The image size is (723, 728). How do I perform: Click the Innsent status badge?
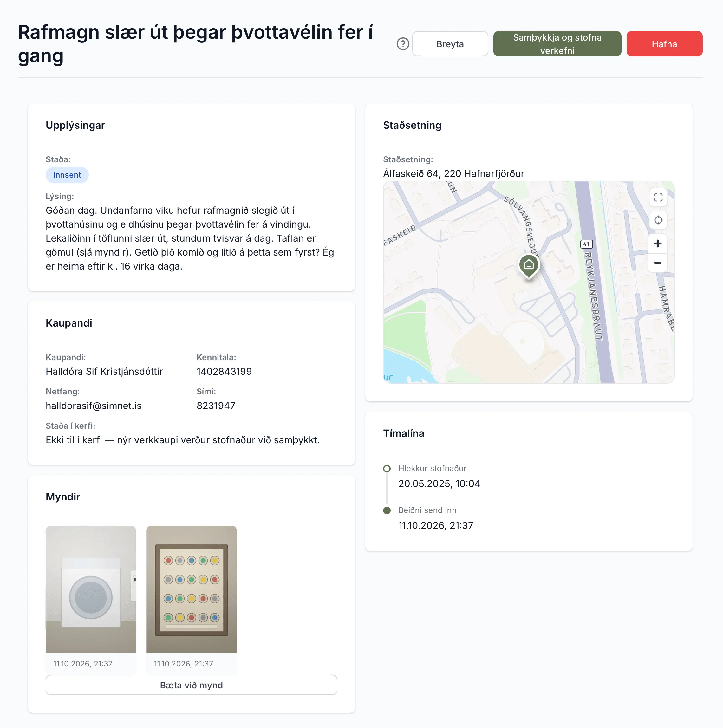tap(67, 175)
